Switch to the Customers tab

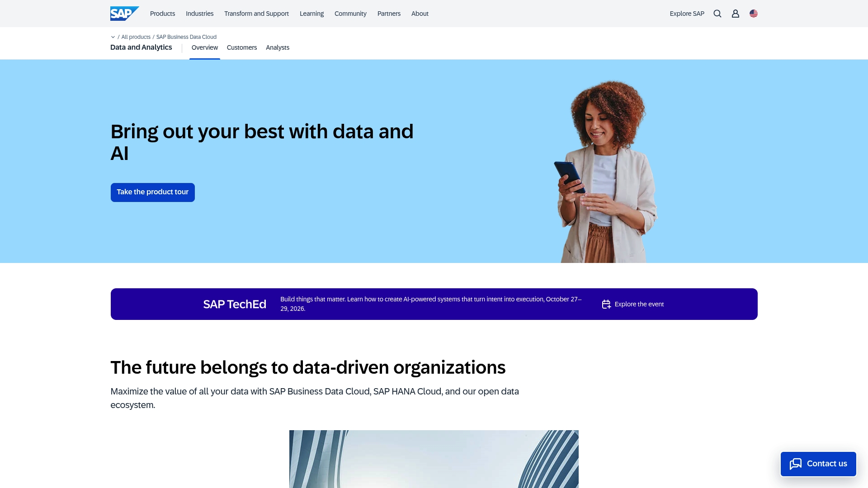tap(242, 47)
